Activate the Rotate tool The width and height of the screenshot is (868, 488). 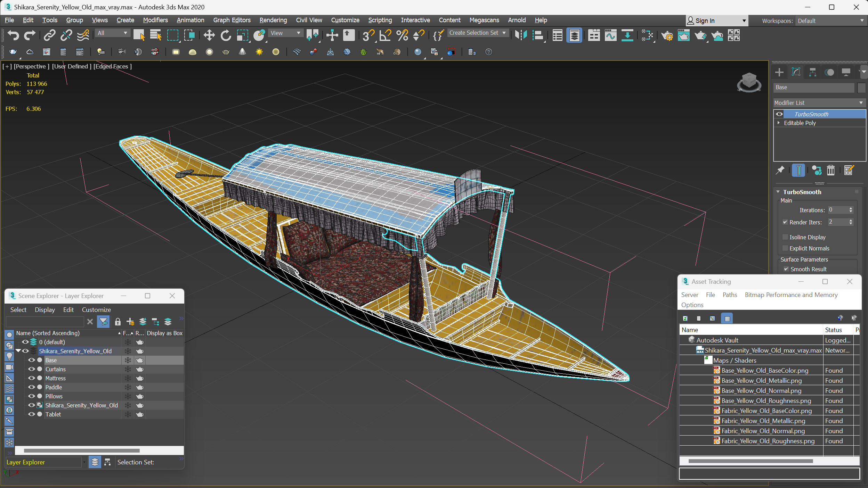(x=226, y=35)
